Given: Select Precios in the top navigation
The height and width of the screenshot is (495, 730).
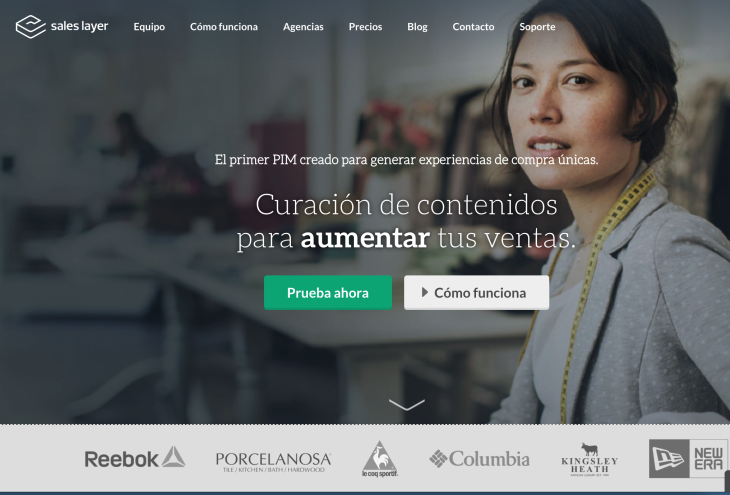Looking at the screenshot, I should (365, 27).
